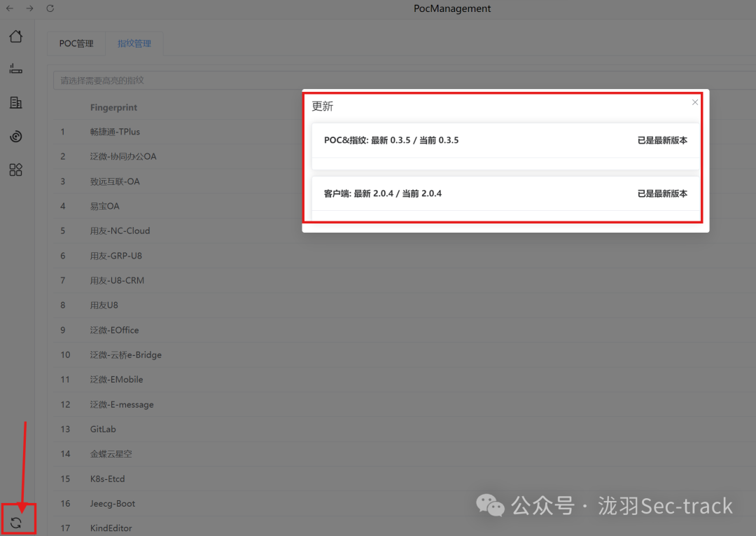Open the fingerprint highlight selection field

point(404,80)
